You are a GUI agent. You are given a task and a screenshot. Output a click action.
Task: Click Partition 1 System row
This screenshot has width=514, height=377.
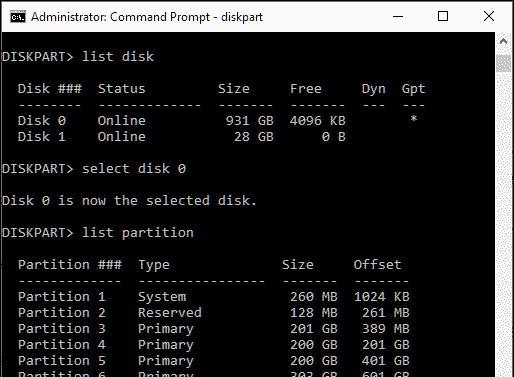tap(214, 296)
